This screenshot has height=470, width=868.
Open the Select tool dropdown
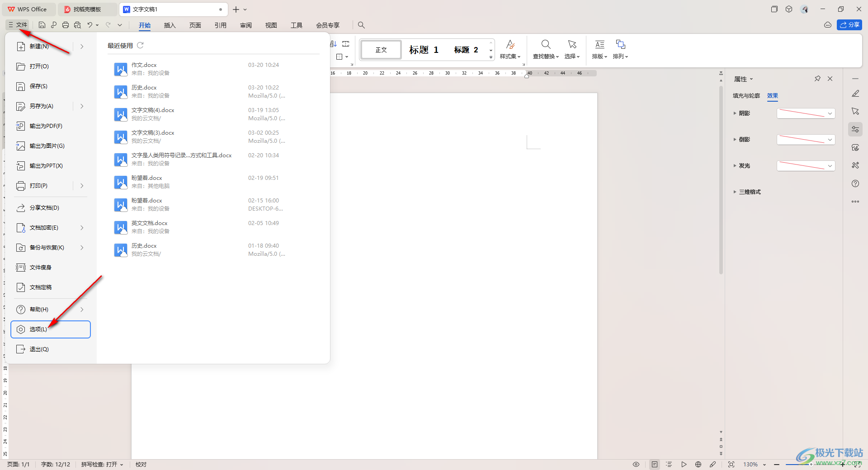(x=572, y=49)
